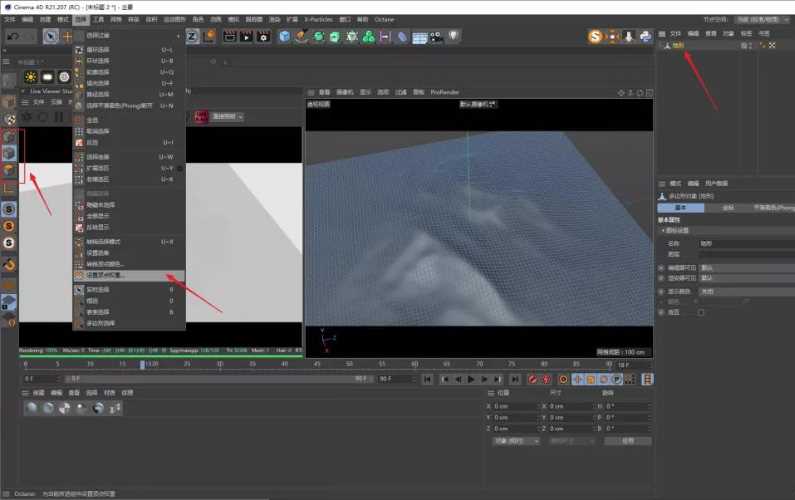
Task: Click the orange S icon in the top toolbar
Action: (595, 37)
